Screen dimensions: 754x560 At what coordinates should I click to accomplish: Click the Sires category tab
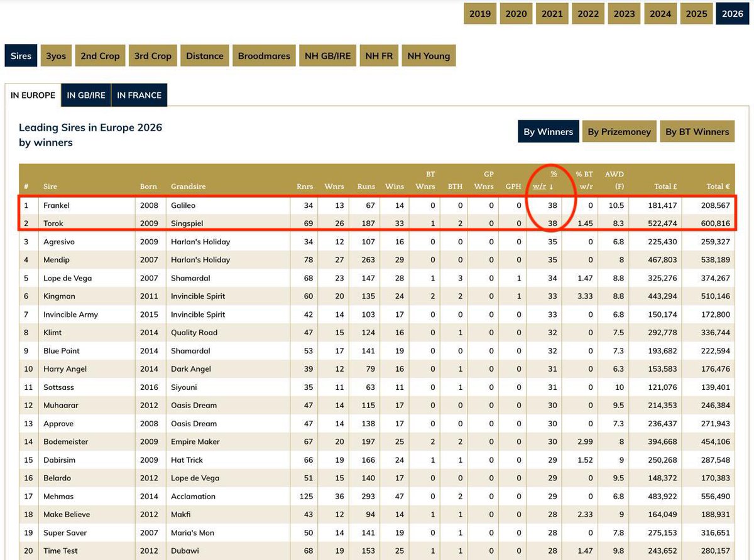21,56
